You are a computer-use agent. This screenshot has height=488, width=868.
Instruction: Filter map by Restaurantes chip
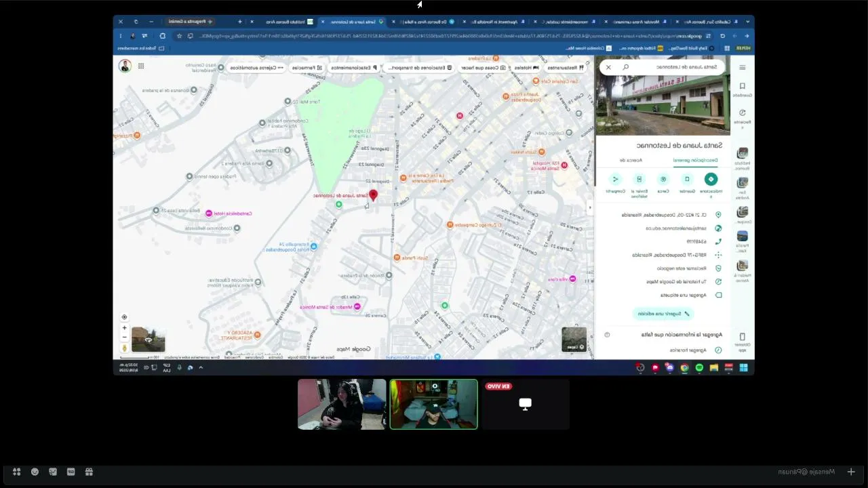click(565, 68)
